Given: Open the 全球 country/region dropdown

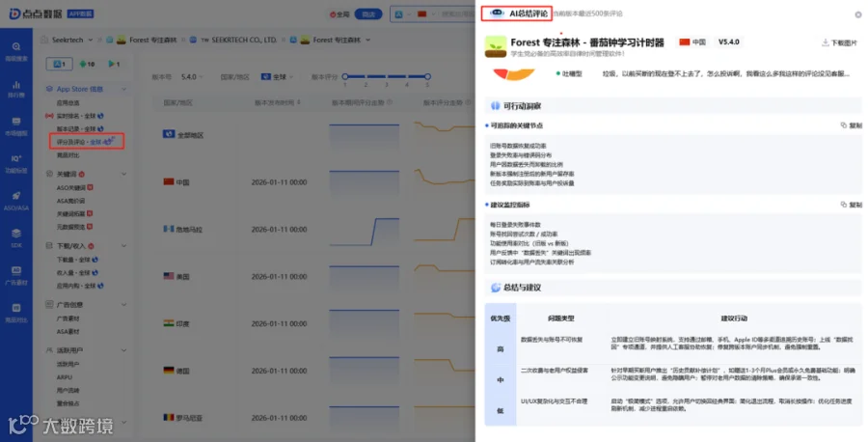Looking at the screenshot, I should pyautogui.click(x=278, y=77).
